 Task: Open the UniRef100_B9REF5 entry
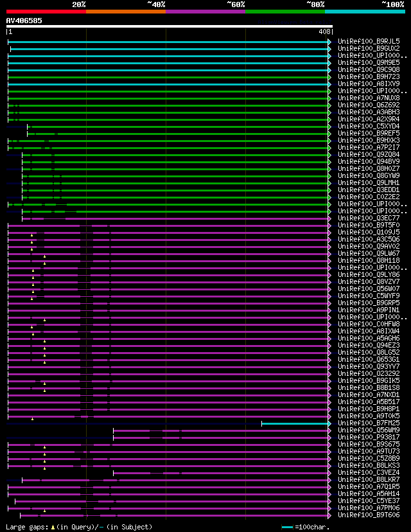coord(369,134)
